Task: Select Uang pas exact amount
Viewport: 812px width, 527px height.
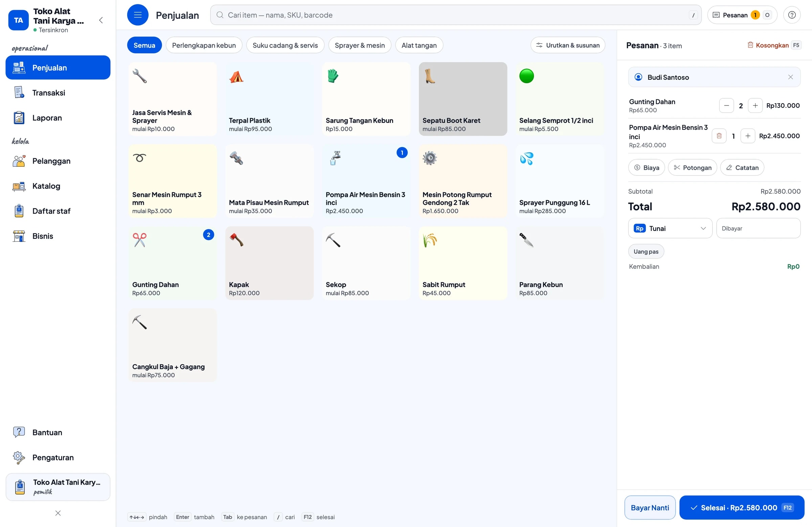Action: coord(646,251)
